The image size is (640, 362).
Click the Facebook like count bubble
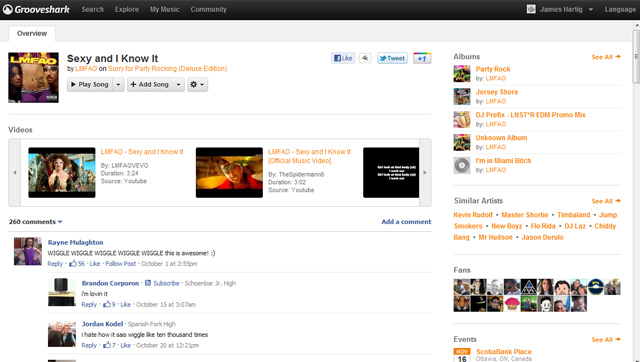pyautogui.click(x=364, y=58)
